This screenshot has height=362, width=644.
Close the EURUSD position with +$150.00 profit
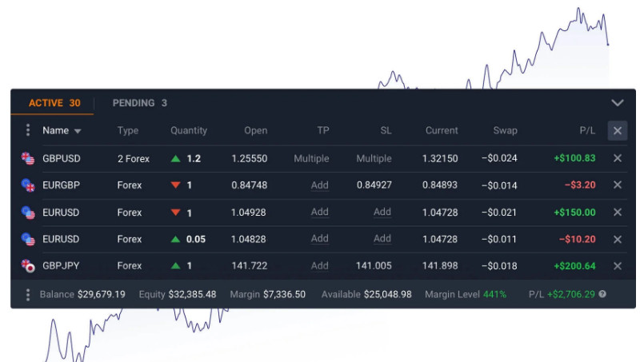click(618, 213)
